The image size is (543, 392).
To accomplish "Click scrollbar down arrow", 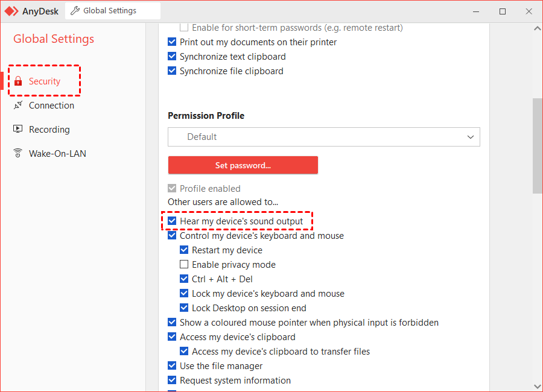I will click(x=537, y=386).
